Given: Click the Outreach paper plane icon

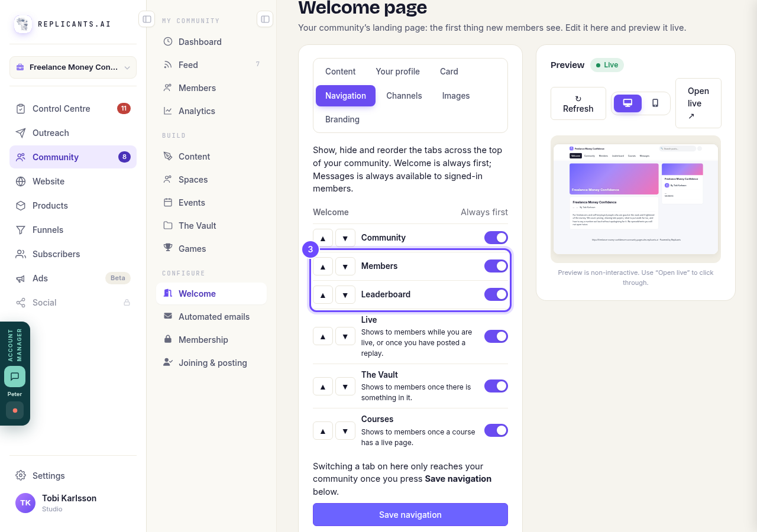Looking at the screenshot, I should [x=21, y=133].
